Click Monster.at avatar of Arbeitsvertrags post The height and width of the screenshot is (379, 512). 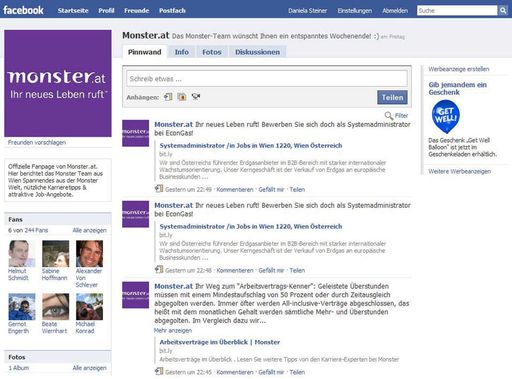click(x=135, y=295)
